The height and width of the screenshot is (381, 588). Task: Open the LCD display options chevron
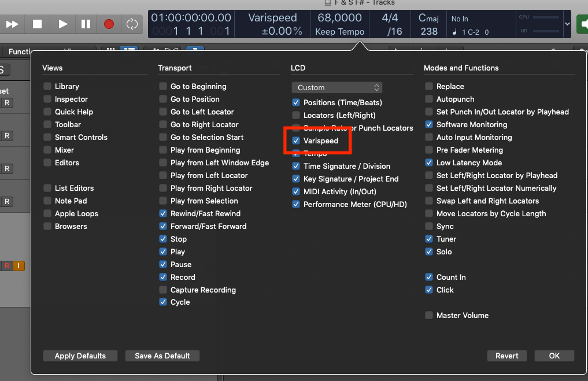coord(567,24)
